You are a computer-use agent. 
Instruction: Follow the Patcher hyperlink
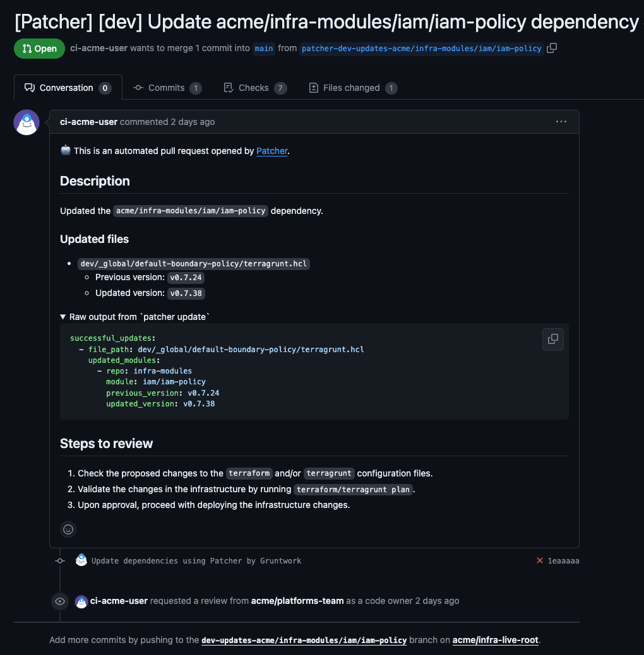pyautogui.click(x=272, y=151)
